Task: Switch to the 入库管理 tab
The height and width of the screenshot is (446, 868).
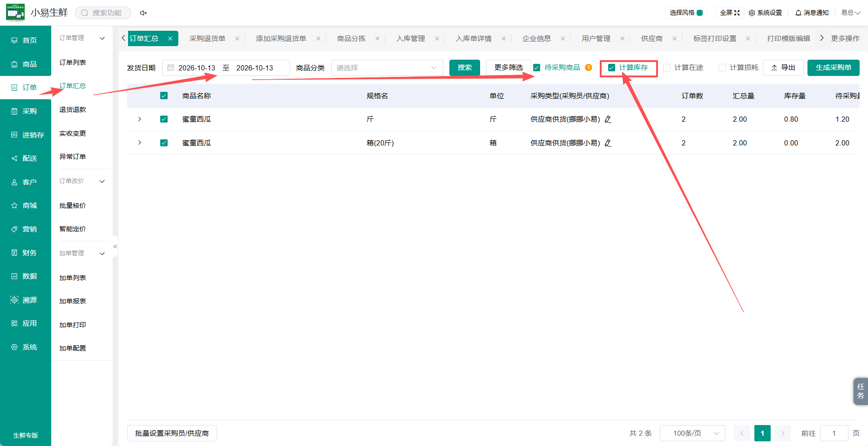Action: tap(411, 39)
